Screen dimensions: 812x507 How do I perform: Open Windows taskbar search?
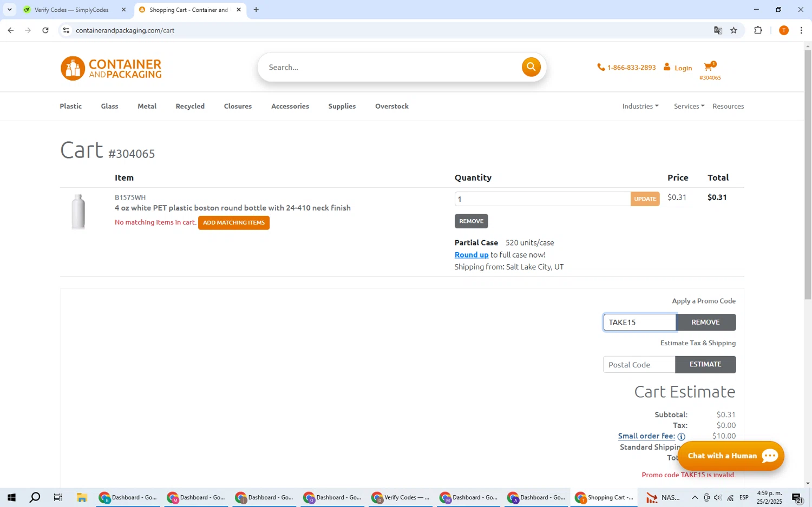(35, 497)
